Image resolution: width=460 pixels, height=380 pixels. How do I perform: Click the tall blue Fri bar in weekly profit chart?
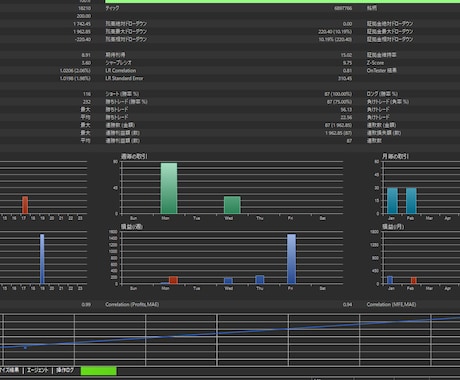pyautogui.click(x=292, y=259)
